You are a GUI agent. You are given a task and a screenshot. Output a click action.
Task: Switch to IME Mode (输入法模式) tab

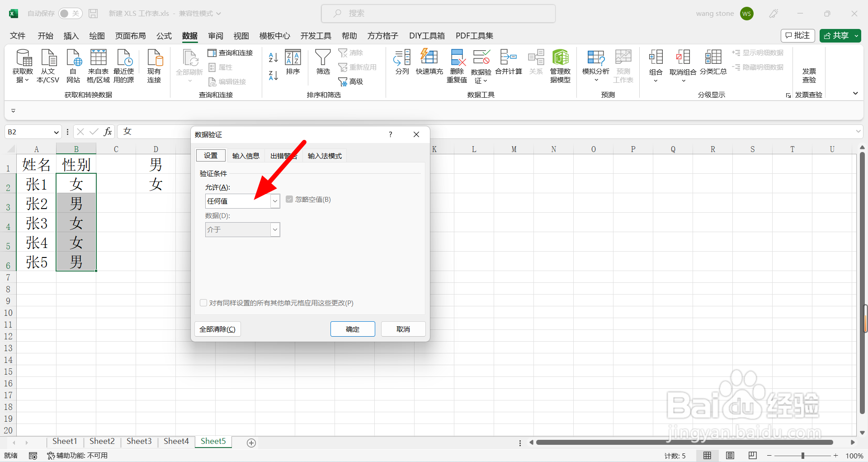(x=325, y=156)
